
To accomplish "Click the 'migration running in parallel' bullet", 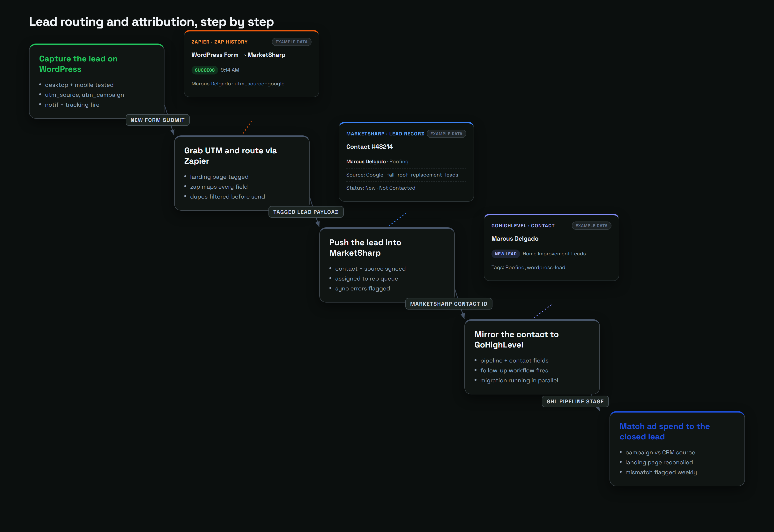I will pos(519,381).
